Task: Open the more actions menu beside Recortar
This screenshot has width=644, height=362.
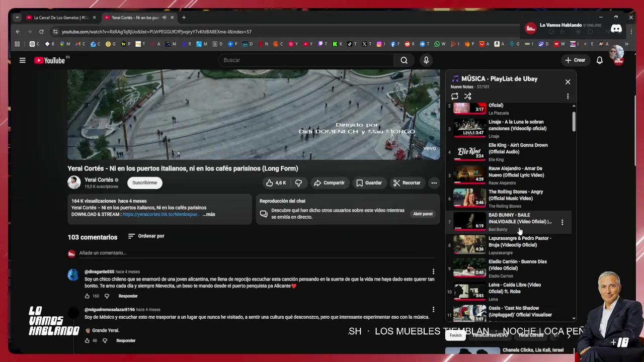Action: coord(434,183)
